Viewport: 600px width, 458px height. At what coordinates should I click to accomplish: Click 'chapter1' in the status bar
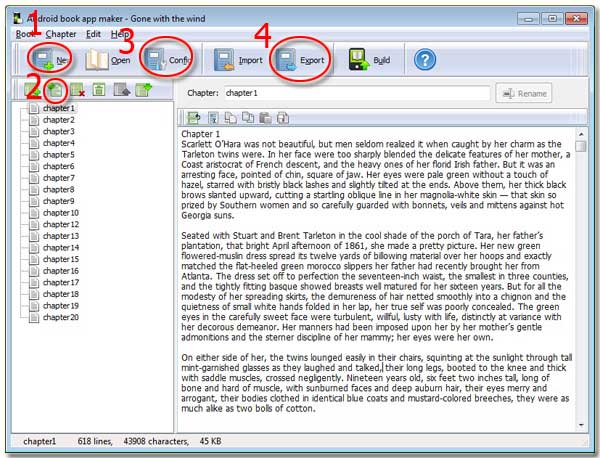(39, 441)
